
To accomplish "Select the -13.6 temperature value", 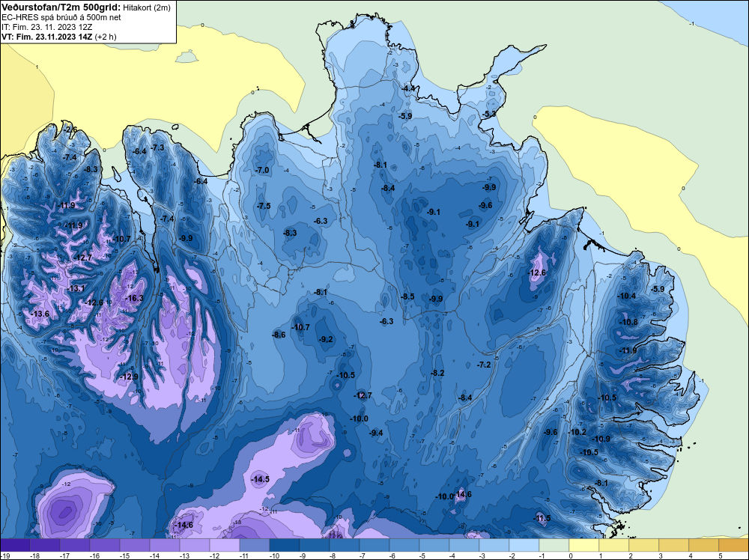I will point(40,314).
